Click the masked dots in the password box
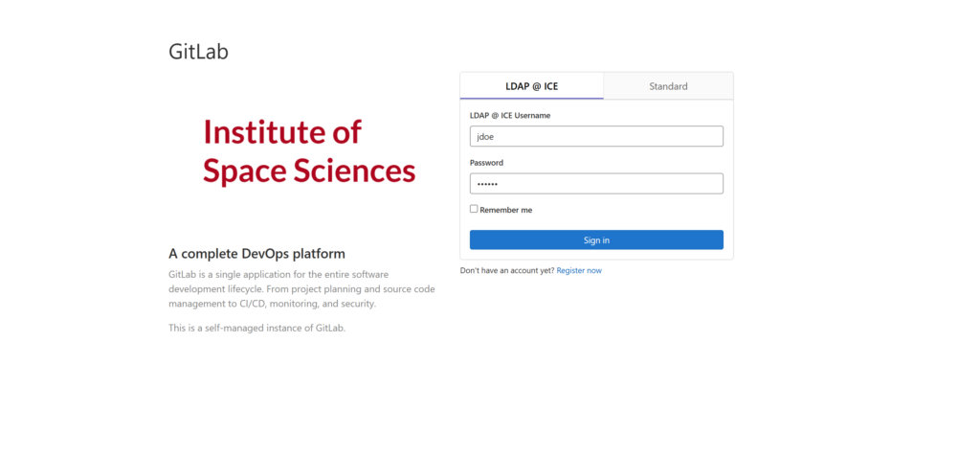 [487, 184]
